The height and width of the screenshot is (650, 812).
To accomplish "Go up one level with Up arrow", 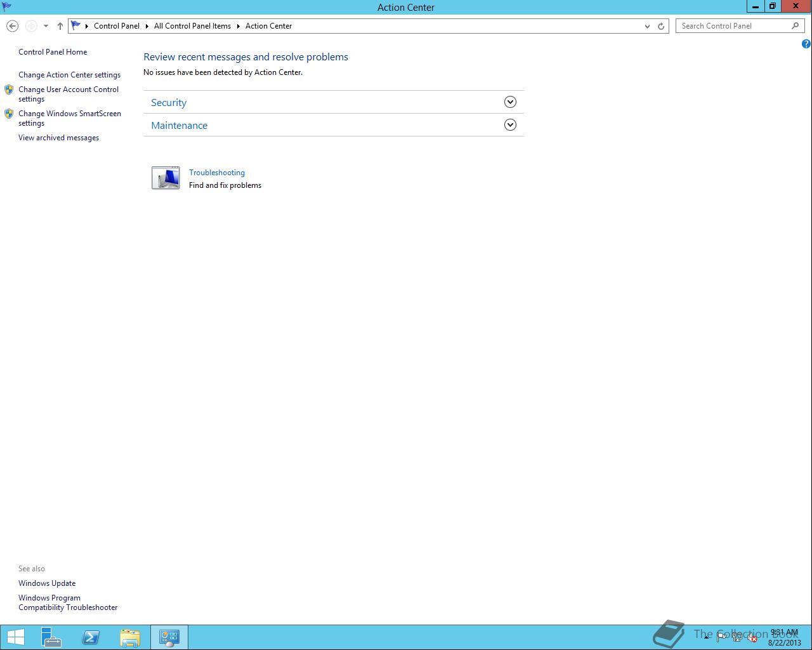I will click(x=60, y=26).
